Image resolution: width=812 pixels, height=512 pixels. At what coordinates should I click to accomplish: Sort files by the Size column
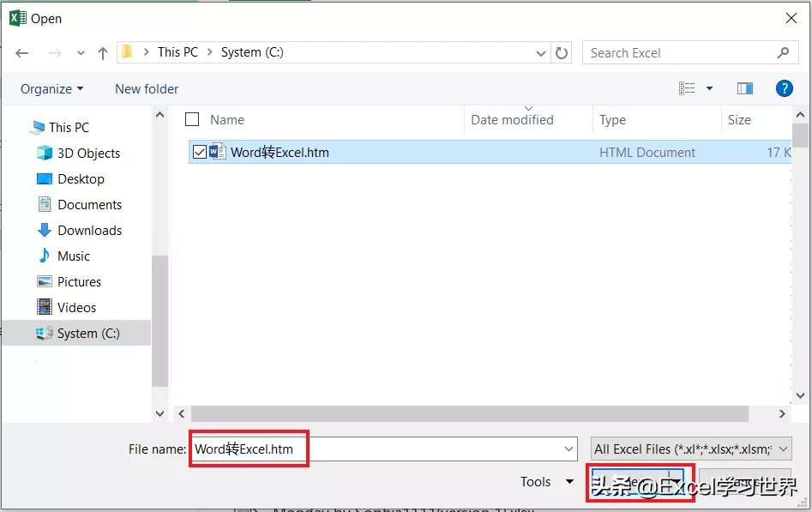[739, 120]
